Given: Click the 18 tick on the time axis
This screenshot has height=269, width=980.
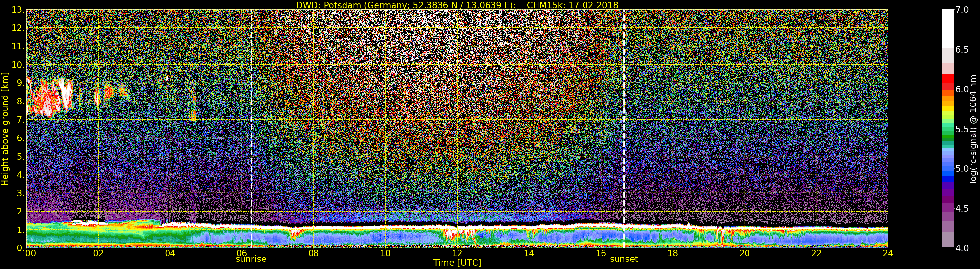Looking at the screenshot, I should tap(673, 253).
